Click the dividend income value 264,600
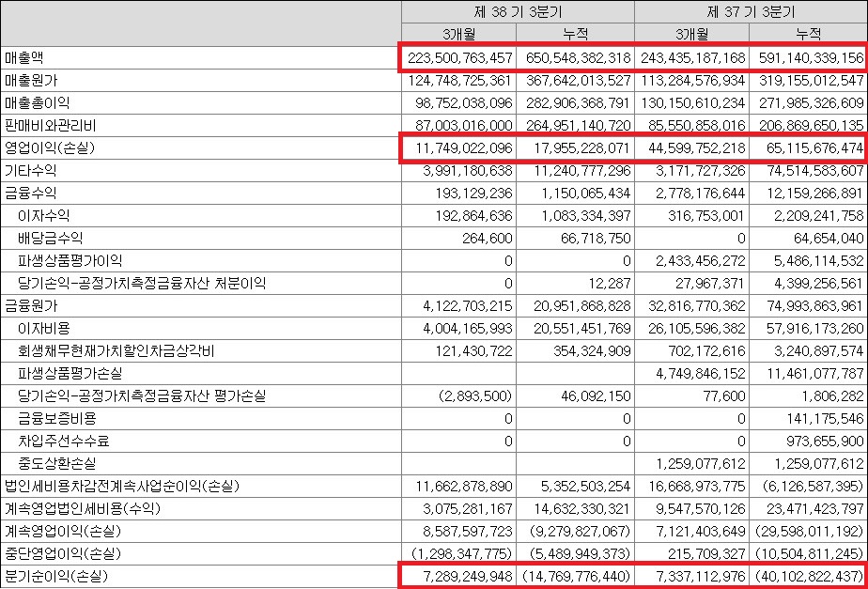868x589 pixels. pyautogui.click(x=488, y=240)
